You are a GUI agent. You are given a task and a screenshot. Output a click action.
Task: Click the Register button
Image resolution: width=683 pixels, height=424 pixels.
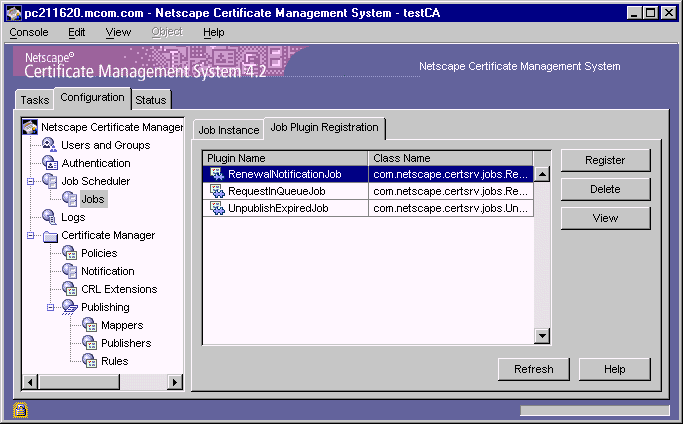605,160
